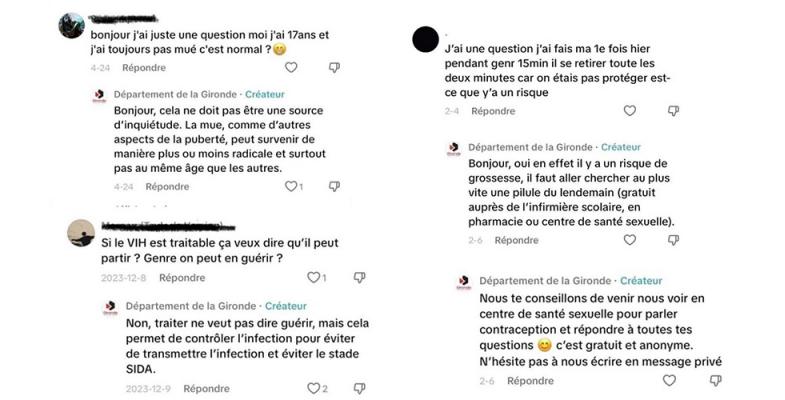Like the comment about being 17 years old
Viewport: 785px width, 400px height.
point(292,68)
